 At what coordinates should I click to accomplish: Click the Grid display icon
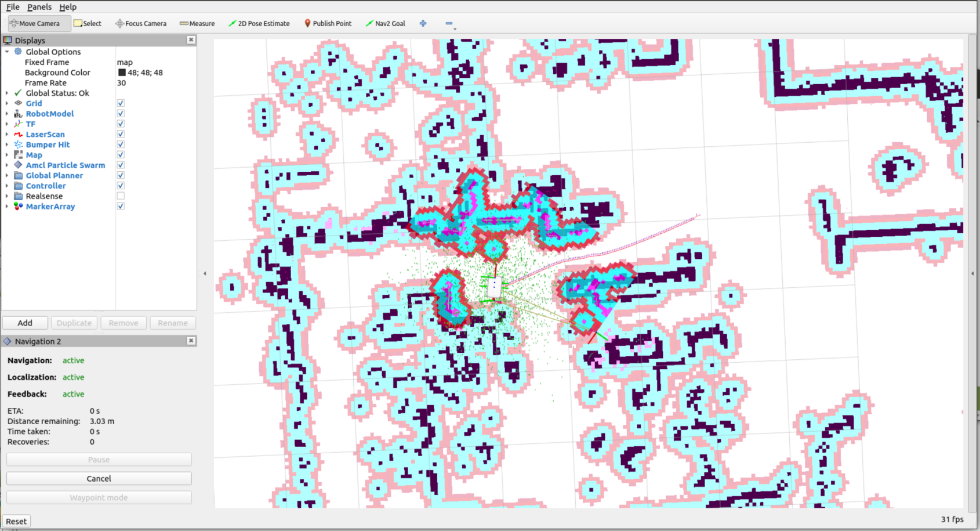pos(18,103)
